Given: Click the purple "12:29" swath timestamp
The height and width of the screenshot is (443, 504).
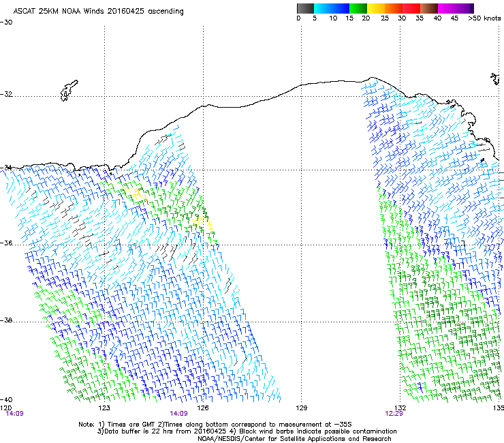Looking at the screenshot, I should pyautogui.click(x=394, y=414).
